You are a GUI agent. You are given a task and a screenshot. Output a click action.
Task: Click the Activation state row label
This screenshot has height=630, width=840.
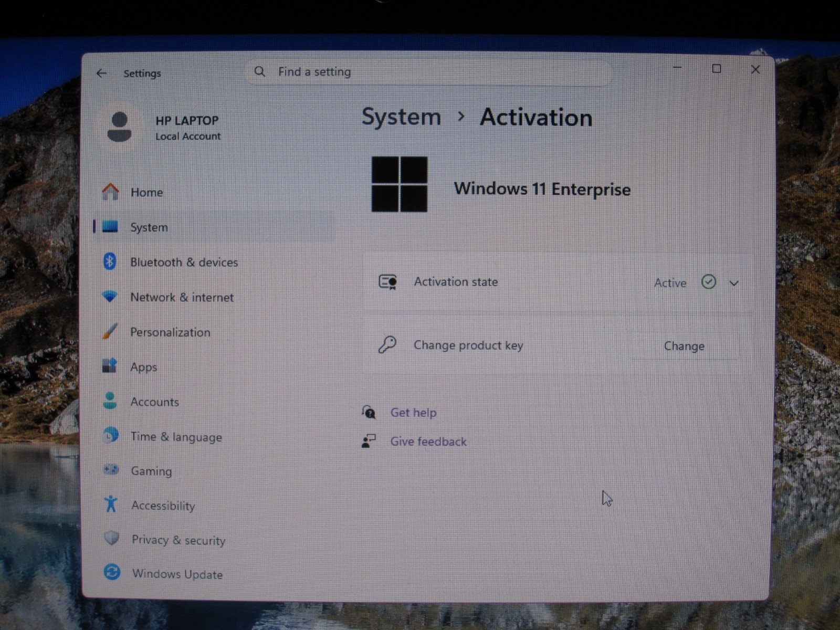pyautogui.click(x=456, y=282)
